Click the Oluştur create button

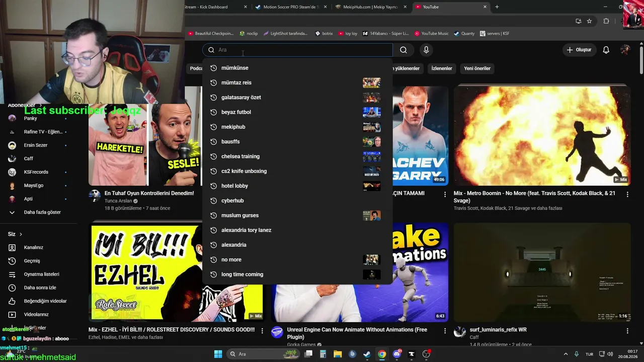click(579, 50)
